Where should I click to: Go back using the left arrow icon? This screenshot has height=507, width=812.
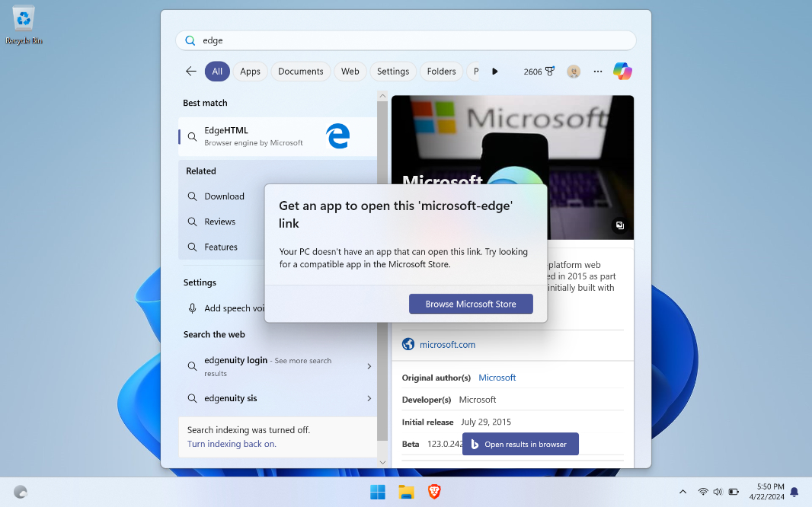pyautogui.click(x=191, y=72)
